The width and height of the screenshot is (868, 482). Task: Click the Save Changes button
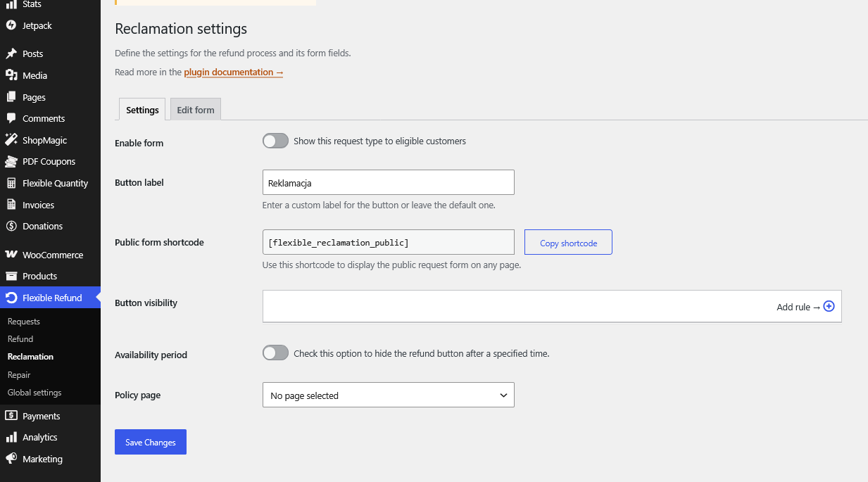(x=151, y=442)
